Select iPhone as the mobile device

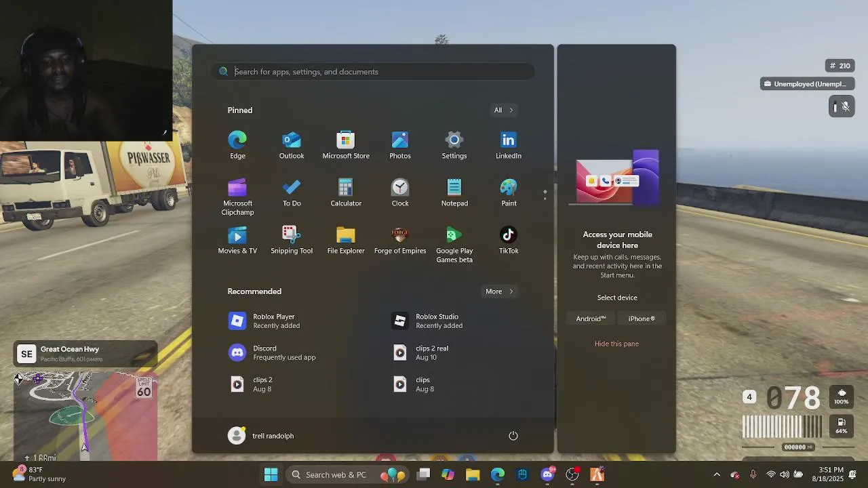(642, 319)
